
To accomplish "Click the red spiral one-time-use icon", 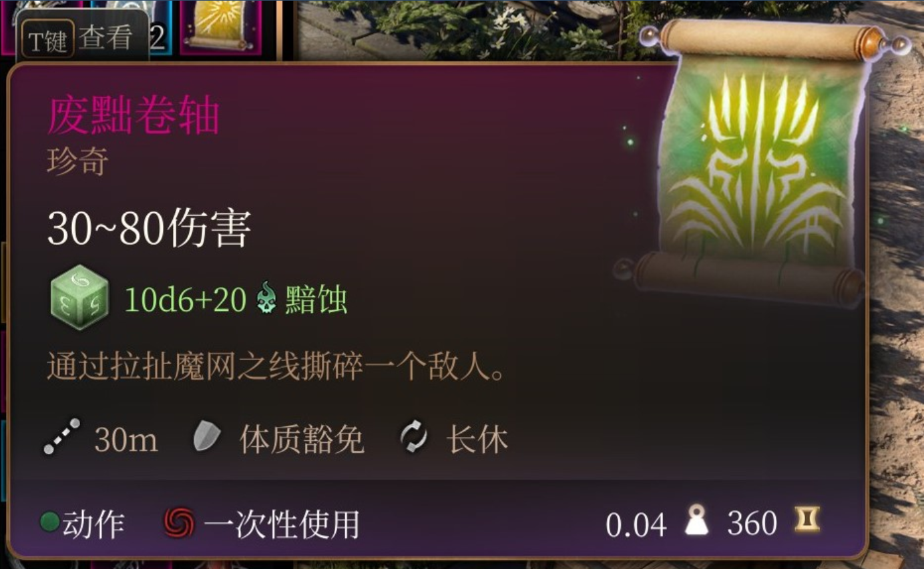I will coord(180,523).
